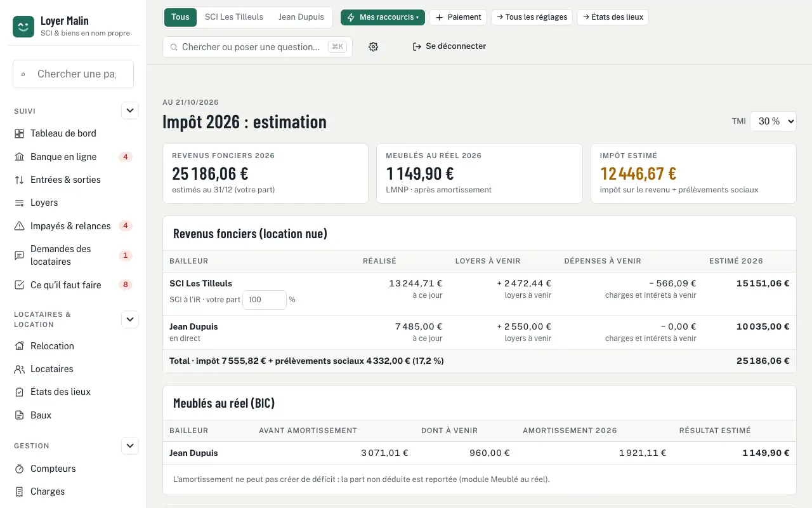Open the settings gear icon
The height and width of the screenshot is (508, 812).
pyautogui.click(x=373, y=46)
